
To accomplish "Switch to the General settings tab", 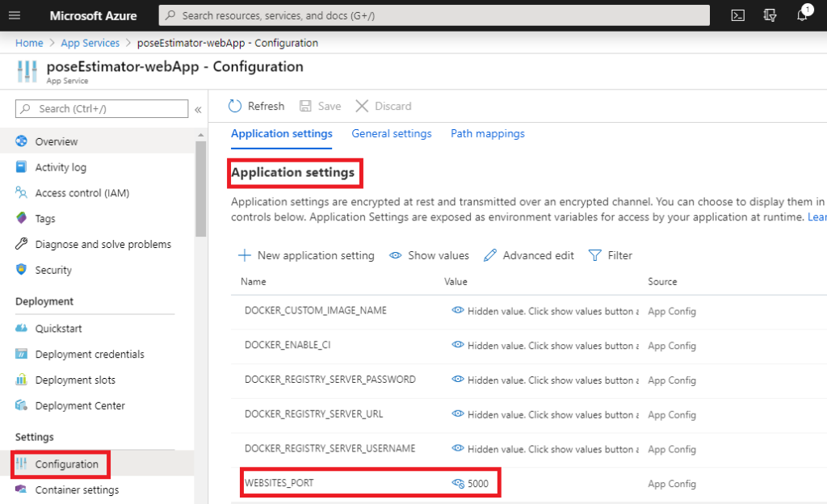I will [x=392, y=133].
